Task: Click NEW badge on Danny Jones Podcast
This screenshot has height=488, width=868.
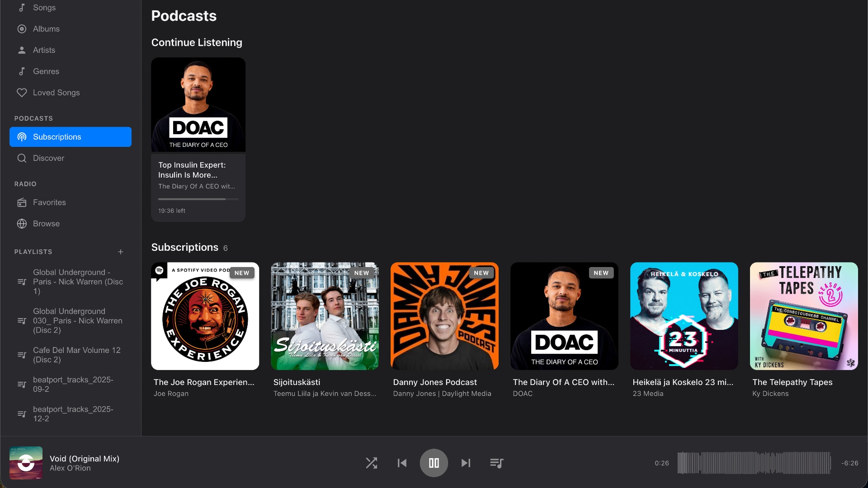Action: click(x=481, y=273)
